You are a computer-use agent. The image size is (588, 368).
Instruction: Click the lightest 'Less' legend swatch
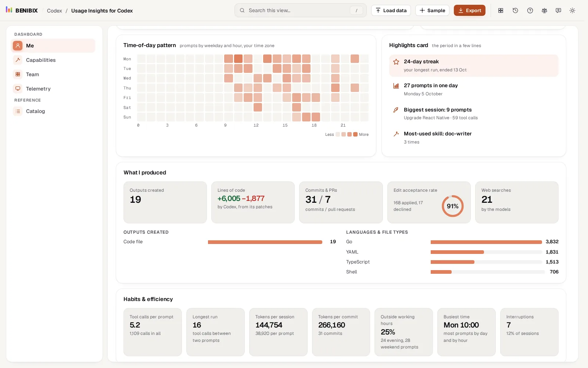[338, 134]
